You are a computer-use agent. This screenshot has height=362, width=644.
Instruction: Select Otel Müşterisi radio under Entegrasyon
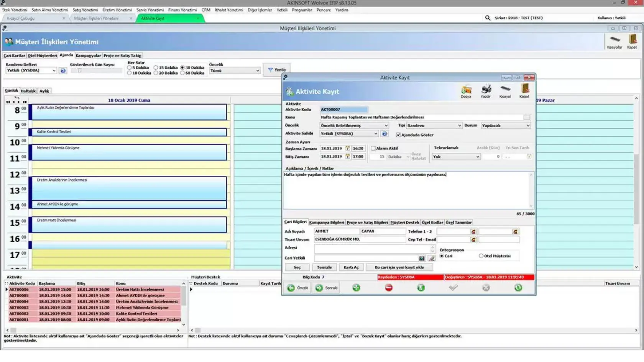(481, 256)
